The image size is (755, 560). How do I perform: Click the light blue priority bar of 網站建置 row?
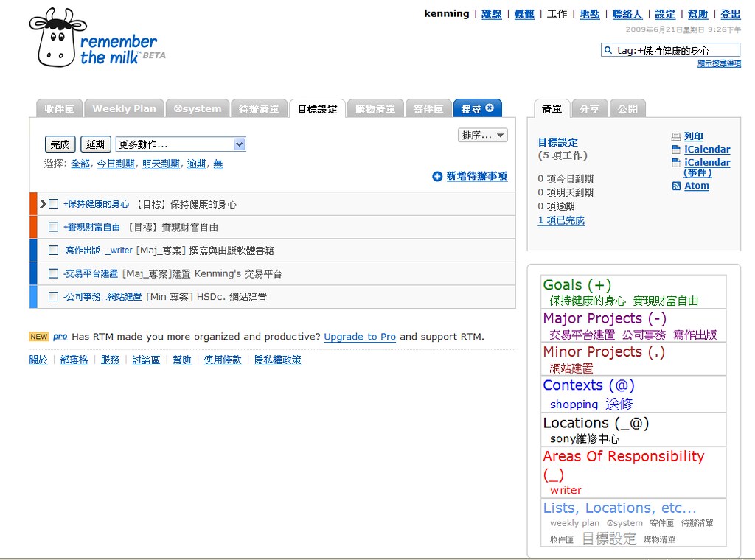(x=33, y=297)
